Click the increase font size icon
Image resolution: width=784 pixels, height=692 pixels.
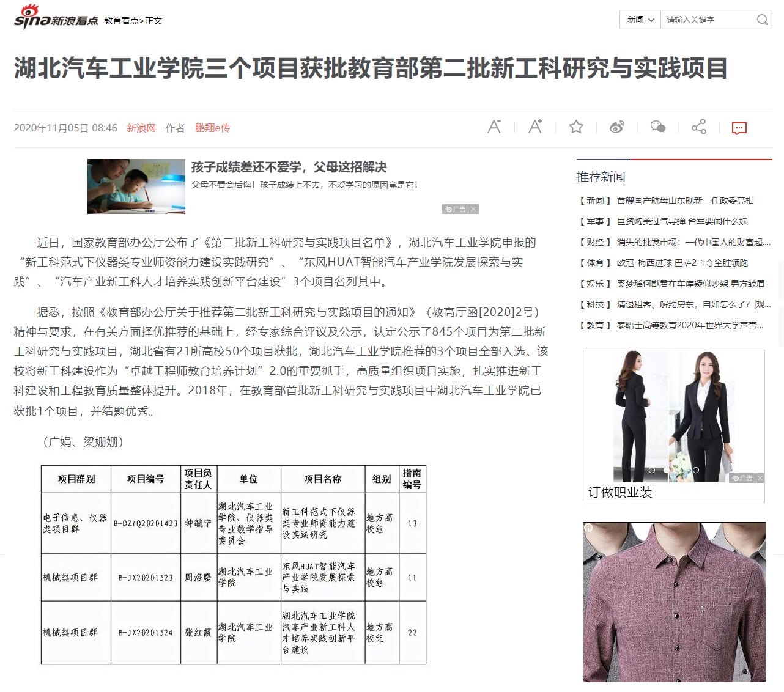tap(535, 127)
